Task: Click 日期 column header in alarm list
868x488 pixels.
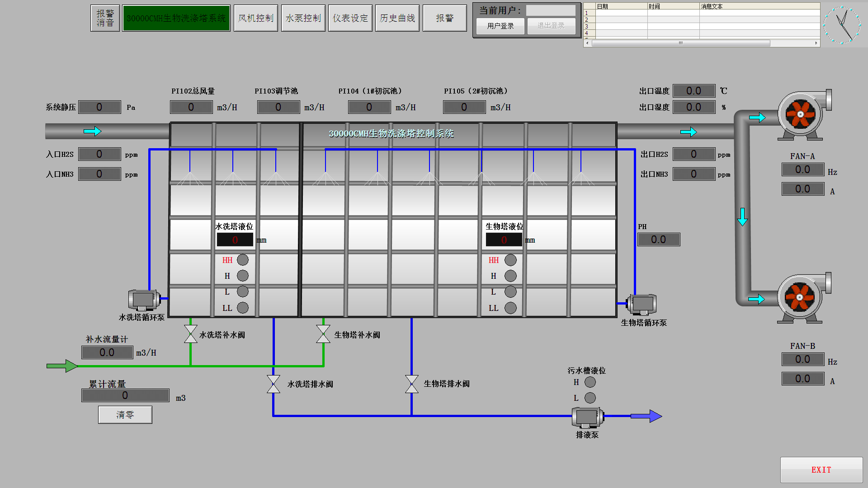Action: pyautogui.click(x=621, y=6)
